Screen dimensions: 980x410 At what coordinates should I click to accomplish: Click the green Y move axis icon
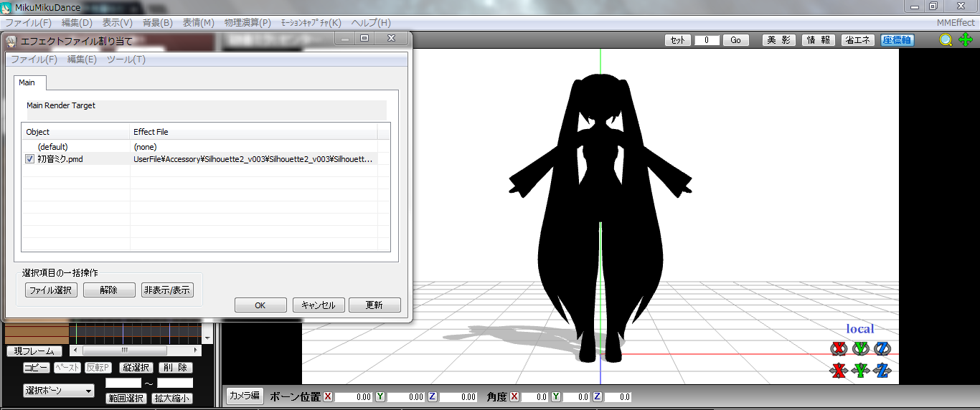point(861,371)
